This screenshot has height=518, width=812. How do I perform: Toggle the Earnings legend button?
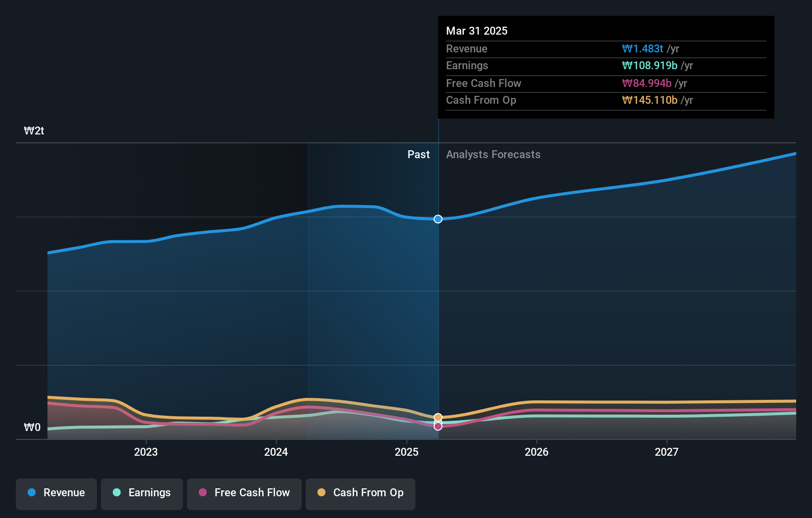point(142,494)
